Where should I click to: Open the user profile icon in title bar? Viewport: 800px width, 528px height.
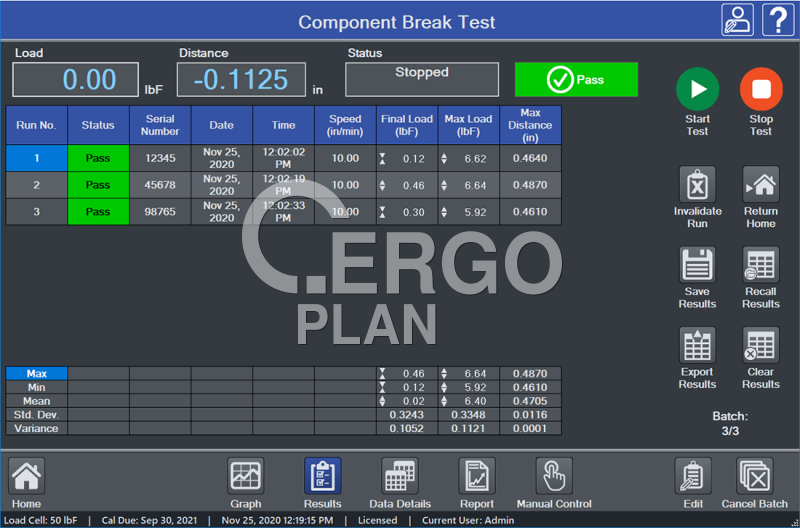tap(737, 20)
